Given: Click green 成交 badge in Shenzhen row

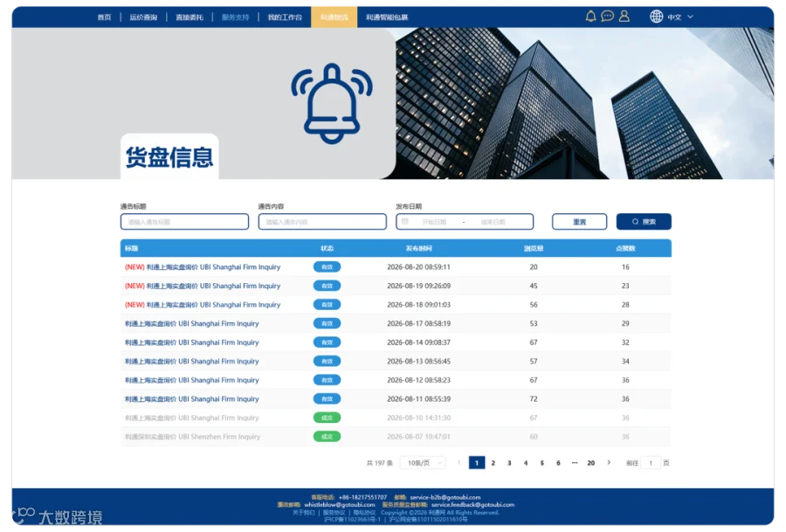Looking at the screenshot, I should coord(327,437).
